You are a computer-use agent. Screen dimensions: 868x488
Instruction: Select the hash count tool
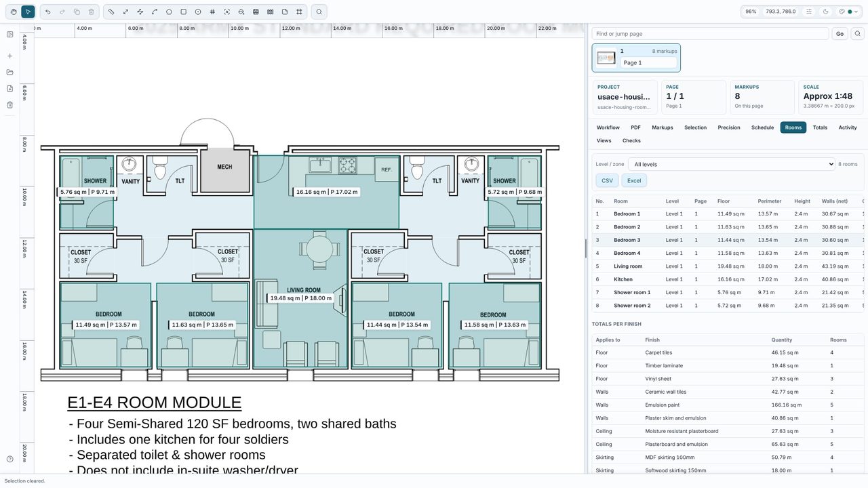coord(212,12)
